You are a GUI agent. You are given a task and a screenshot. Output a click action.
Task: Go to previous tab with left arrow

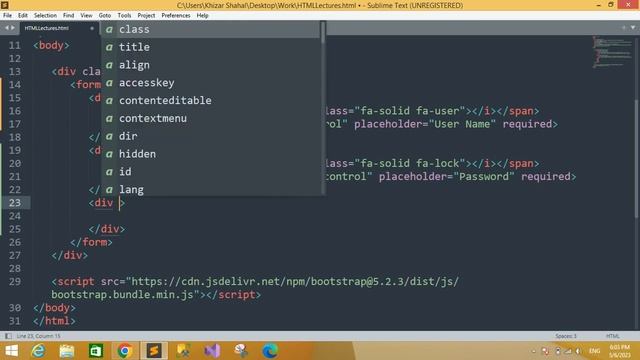(6, 28)
